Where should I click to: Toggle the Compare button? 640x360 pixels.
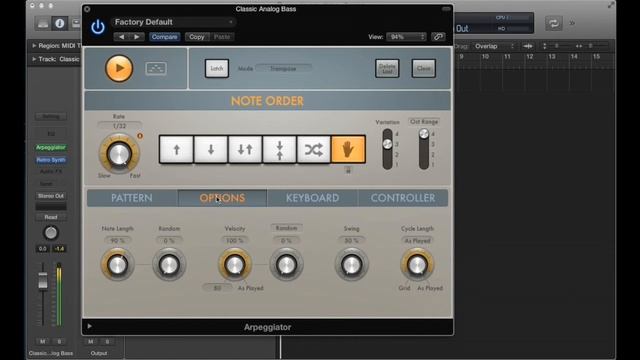pos(164,37)
